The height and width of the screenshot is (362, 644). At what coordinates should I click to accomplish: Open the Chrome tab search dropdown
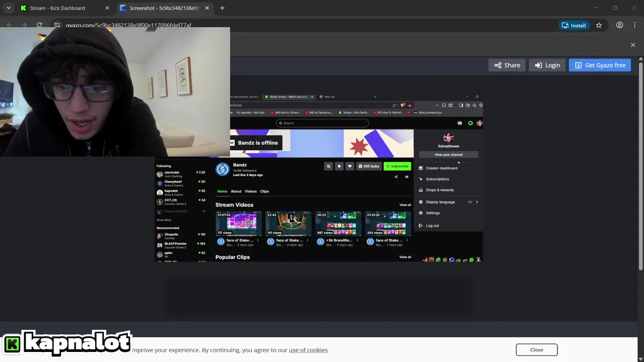pos(9,8)
